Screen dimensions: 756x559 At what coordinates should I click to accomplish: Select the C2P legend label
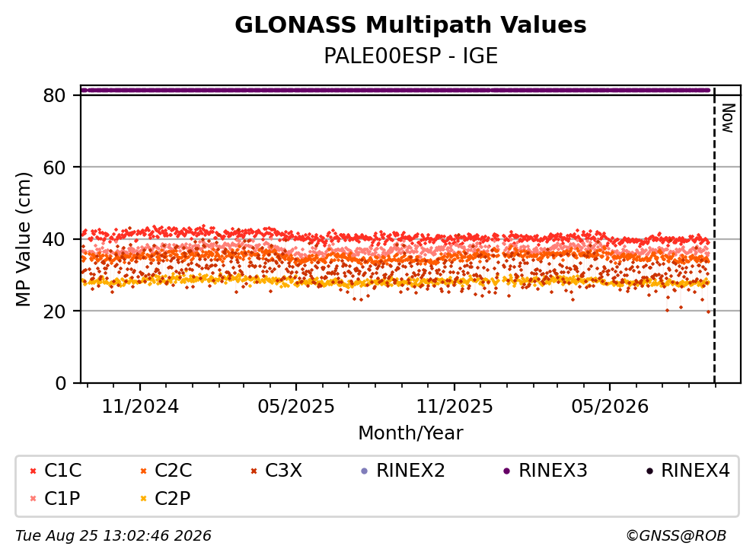coord(173,498)
